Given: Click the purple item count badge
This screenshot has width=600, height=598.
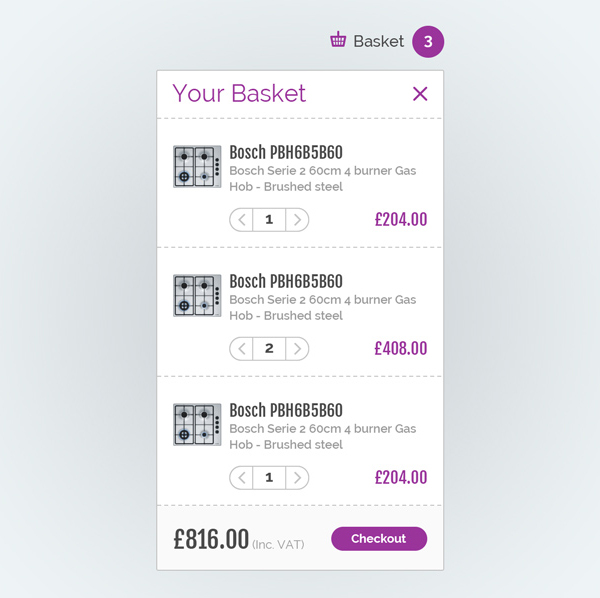Looking at the screenshot, I should [x=428, y=42].
